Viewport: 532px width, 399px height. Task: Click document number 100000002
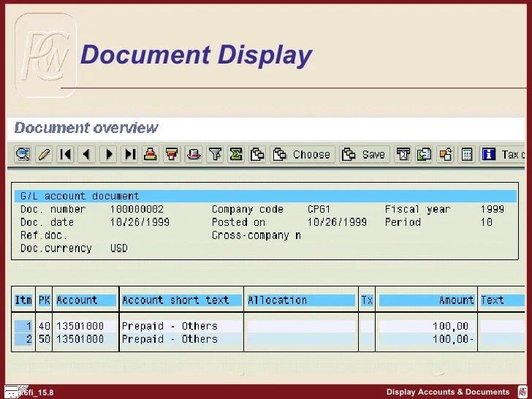(x=137, y=209)
